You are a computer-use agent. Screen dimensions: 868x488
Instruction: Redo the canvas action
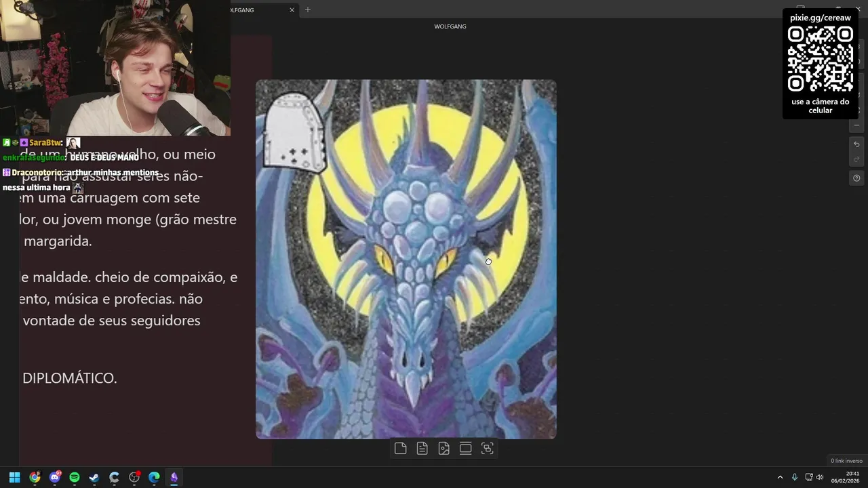(x=856, y=159)
